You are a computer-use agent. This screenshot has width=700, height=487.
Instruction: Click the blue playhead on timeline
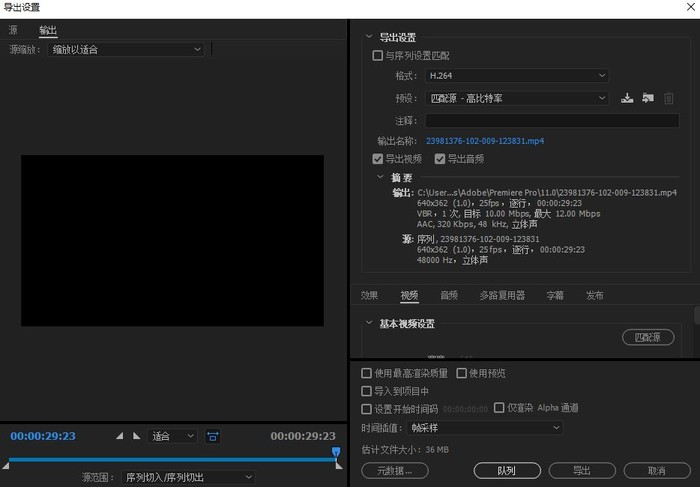click(336, 453)
